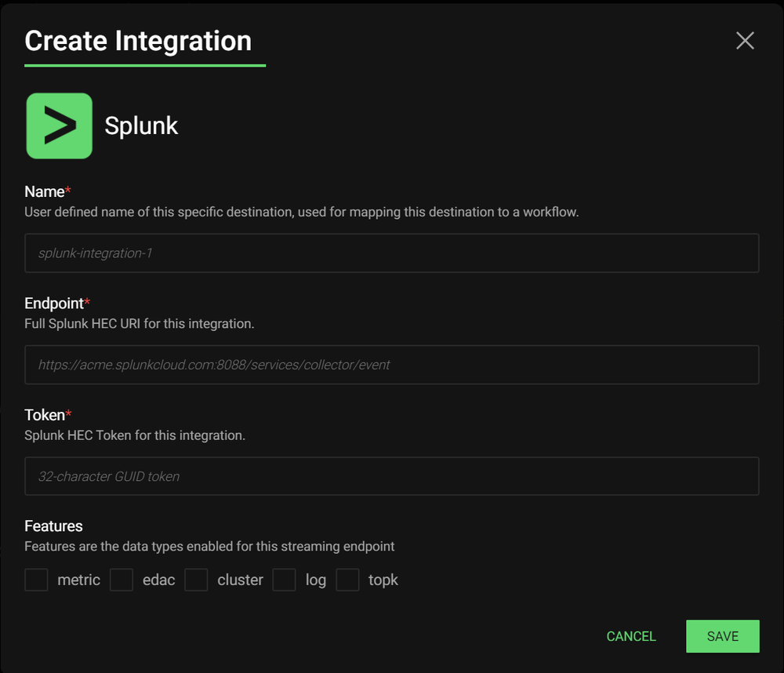Save the Splunk integration

point(723,636)
